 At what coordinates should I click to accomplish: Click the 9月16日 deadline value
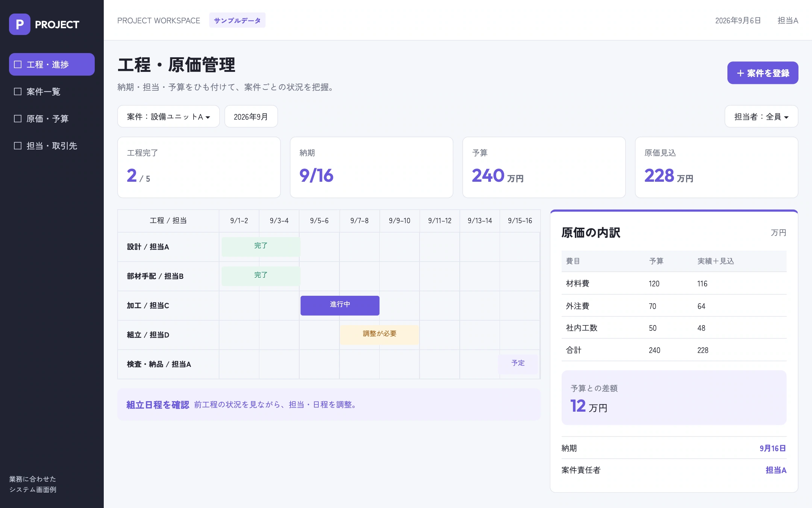(x=773, y=448)
